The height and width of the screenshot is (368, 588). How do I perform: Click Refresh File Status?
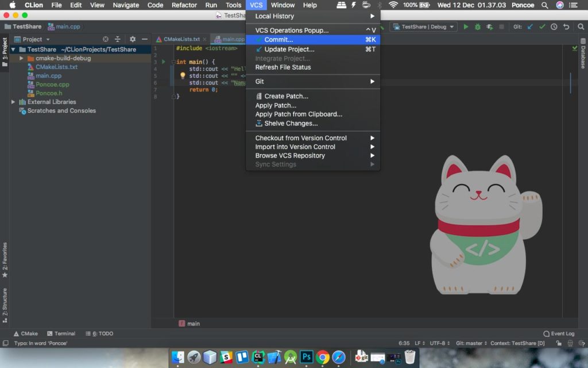pyautogui.click(x=313, y=67)
